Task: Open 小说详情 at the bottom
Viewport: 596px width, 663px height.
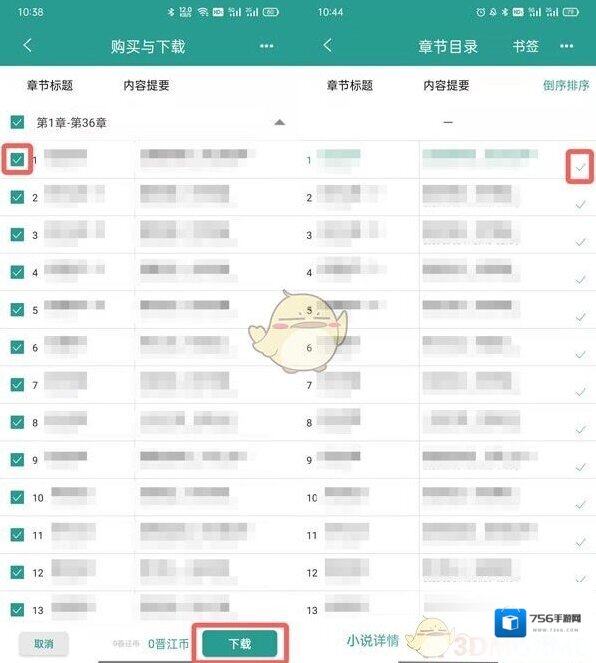Action: coord(372,640)
